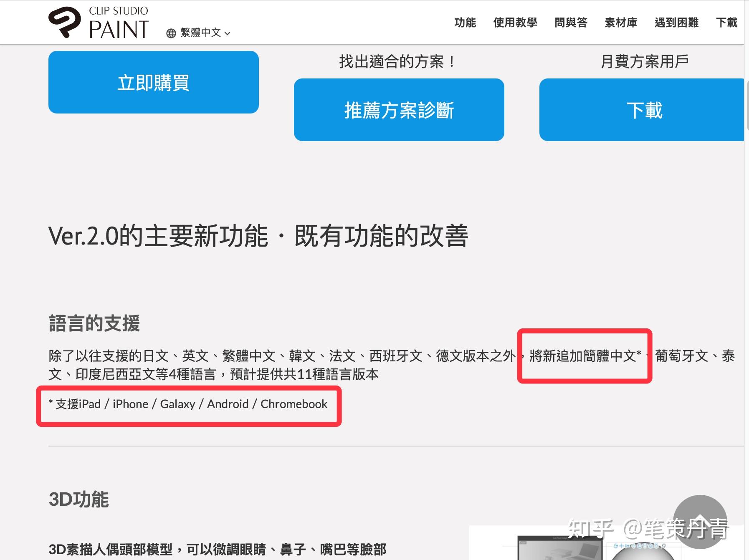The height and width of the screenshot is (560, 749).
Task: Click the 立即購買 button
Action: (154, 82)
